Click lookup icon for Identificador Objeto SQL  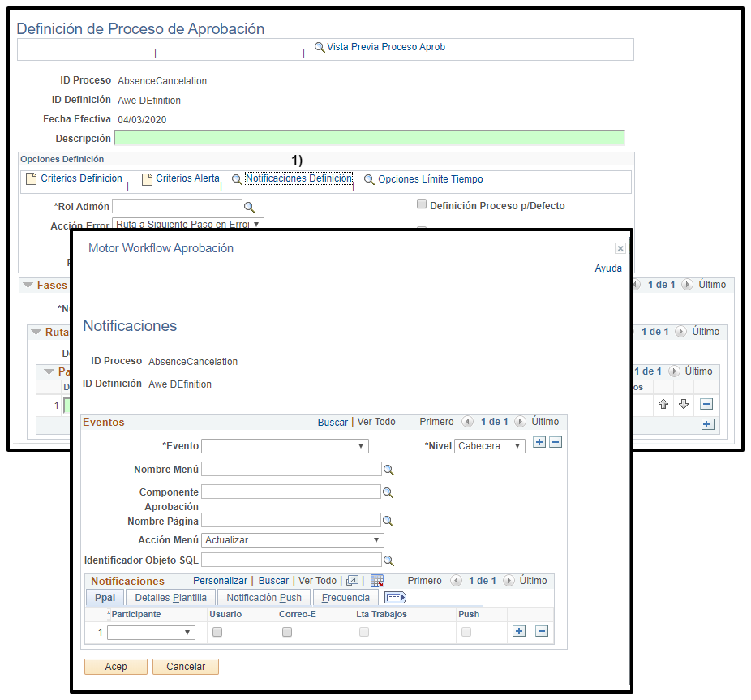388,560
